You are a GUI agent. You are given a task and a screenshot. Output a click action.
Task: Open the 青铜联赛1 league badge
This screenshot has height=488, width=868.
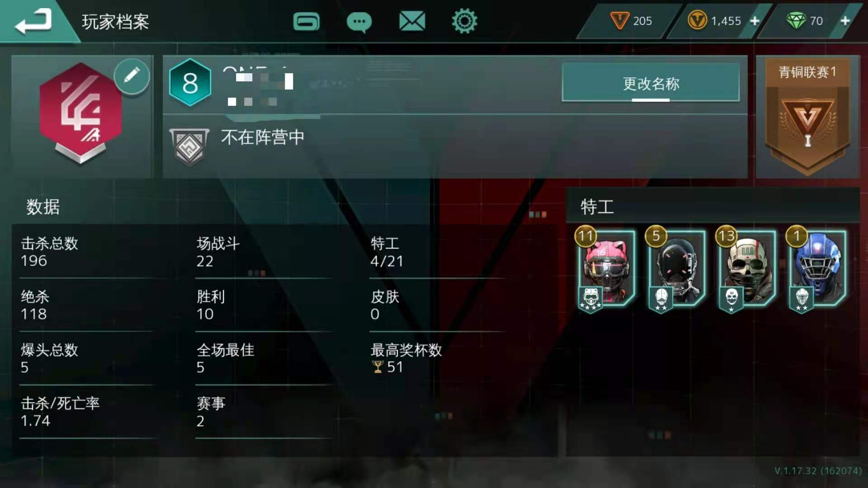[807, 117]
